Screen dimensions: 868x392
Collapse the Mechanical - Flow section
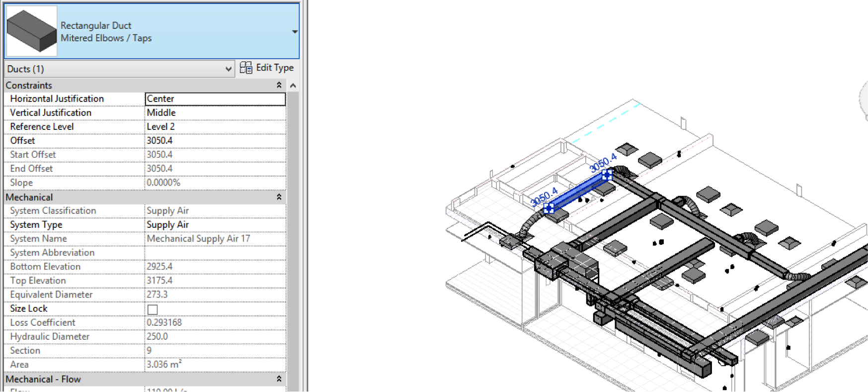tap(279, 379)
